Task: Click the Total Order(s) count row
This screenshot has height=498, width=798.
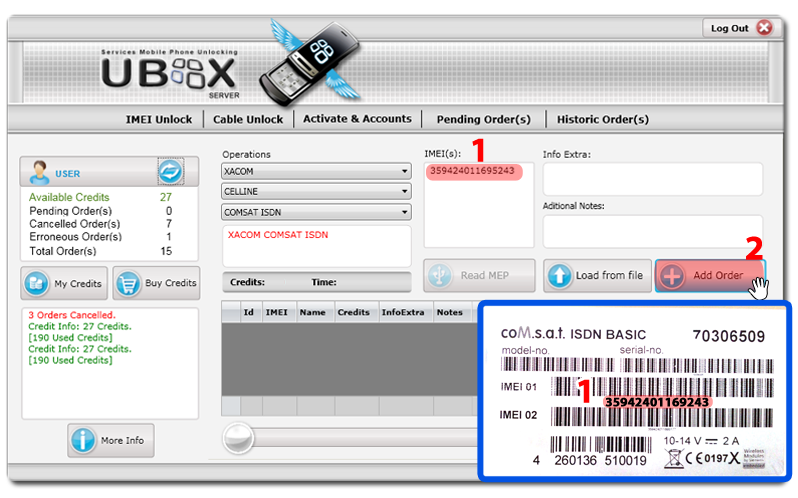Action: 100,251
